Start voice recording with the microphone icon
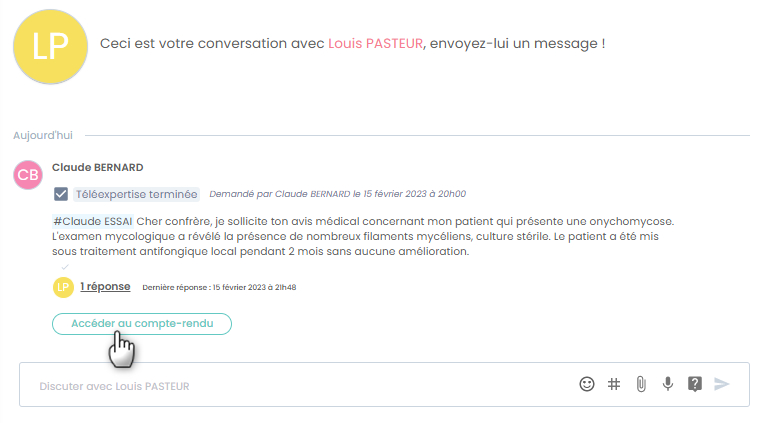This screenshot has width=765, height=423. click(668, 384)
